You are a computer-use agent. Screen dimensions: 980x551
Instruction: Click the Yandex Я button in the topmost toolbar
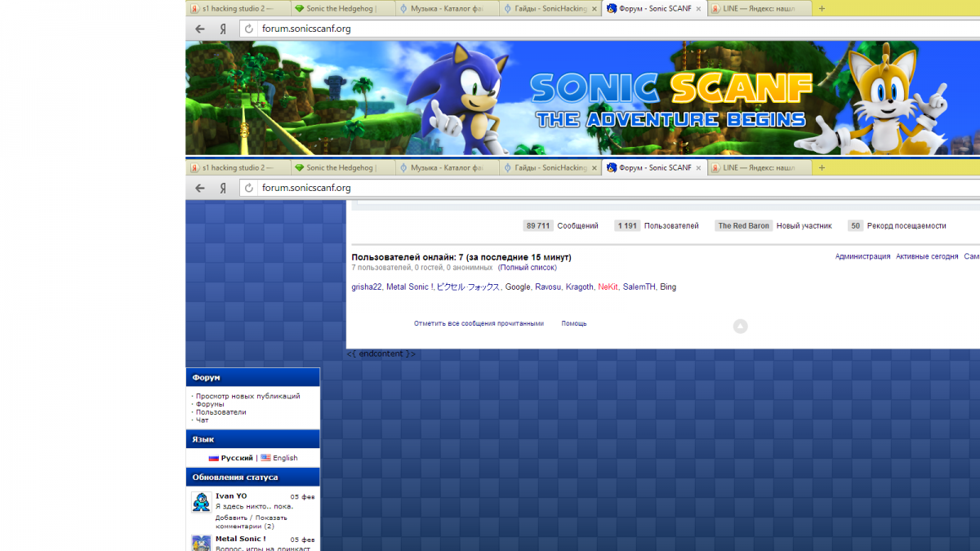(222, 29)
